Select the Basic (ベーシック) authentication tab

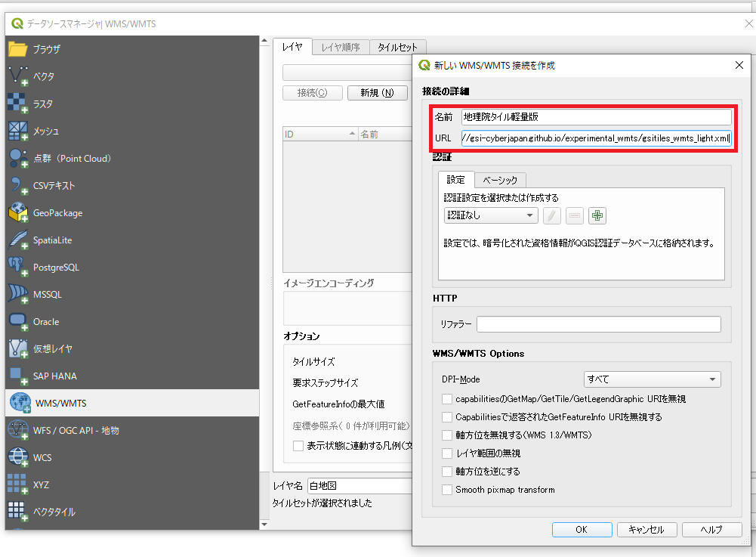click(x=500, y=180)
